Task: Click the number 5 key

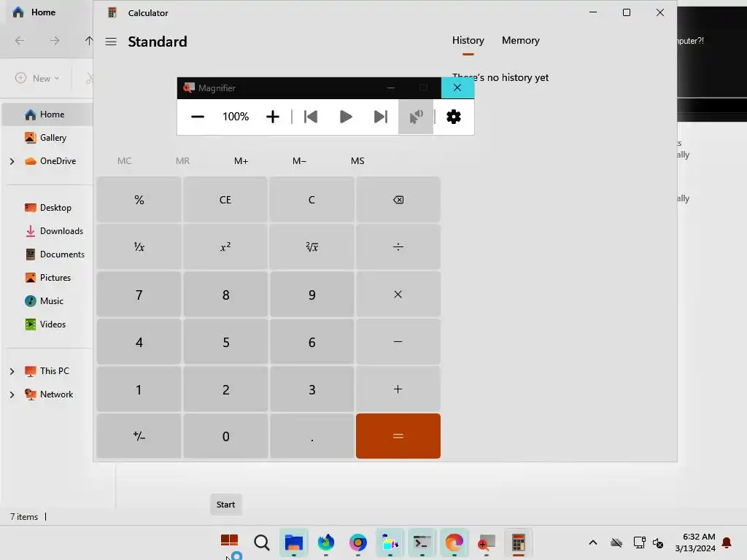Action: pyautogui.click(x=225, y=341)
